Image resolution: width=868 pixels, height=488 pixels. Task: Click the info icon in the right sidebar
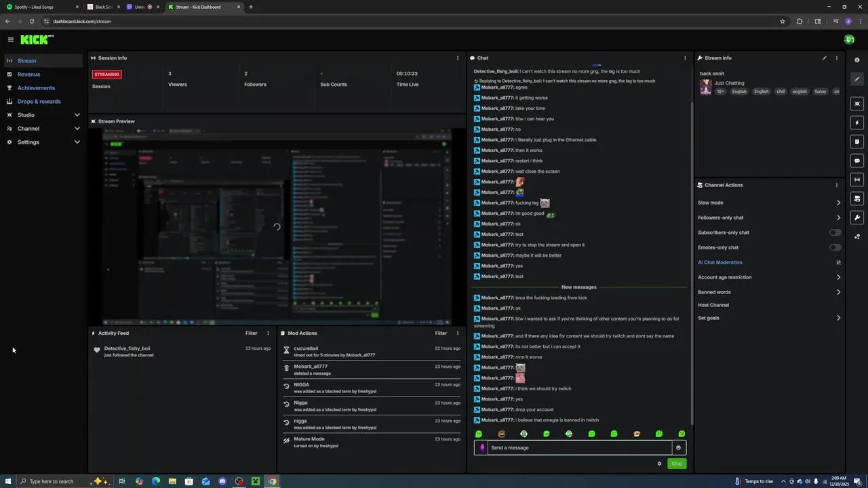[857, 60]
